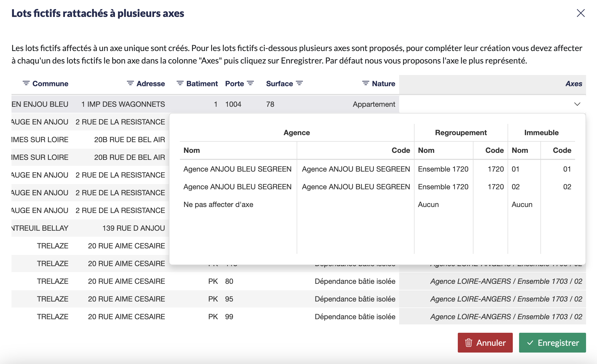Click the 1 IMP DES WAGONNETS row
The height and width of the screenshot is (364, 597).
[123, 104]
